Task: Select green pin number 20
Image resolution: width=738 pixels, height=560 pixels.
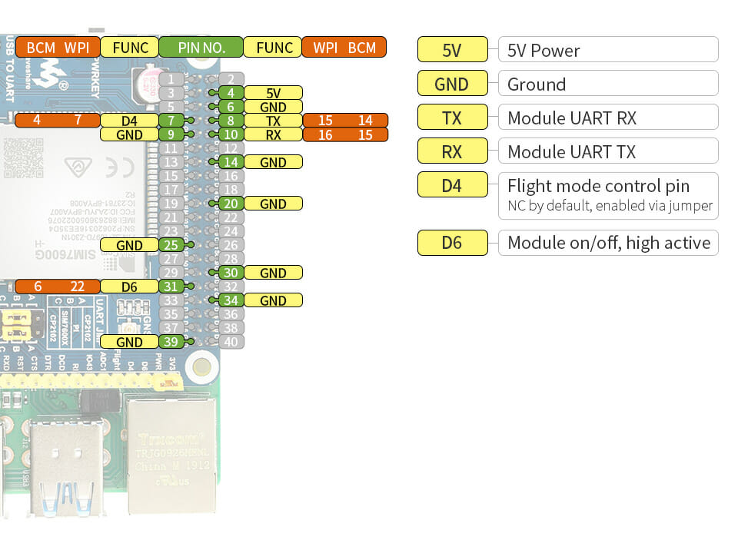Action: click(x=231, y=204)
